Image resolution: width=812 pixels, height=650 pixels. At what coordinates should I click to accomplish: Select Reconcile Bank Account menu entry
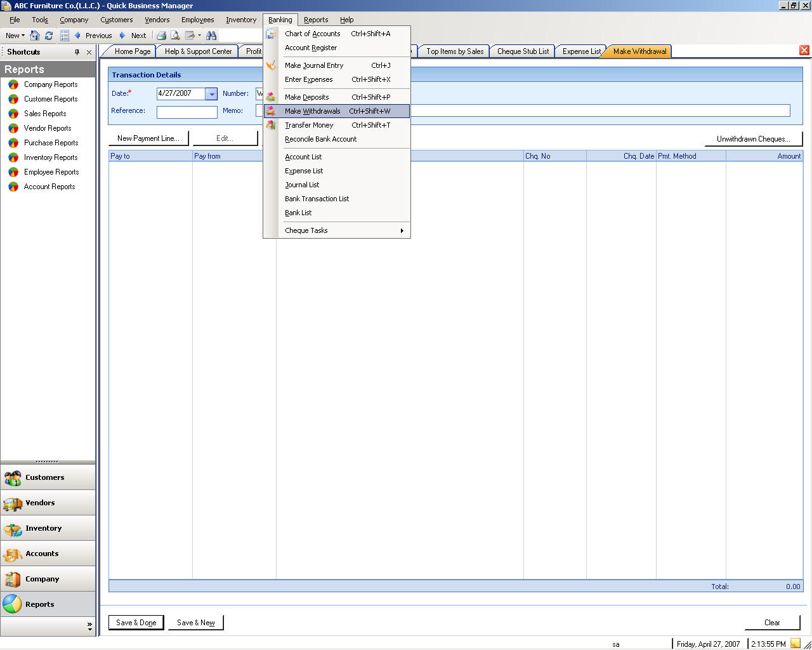click(x=337, y=139)
